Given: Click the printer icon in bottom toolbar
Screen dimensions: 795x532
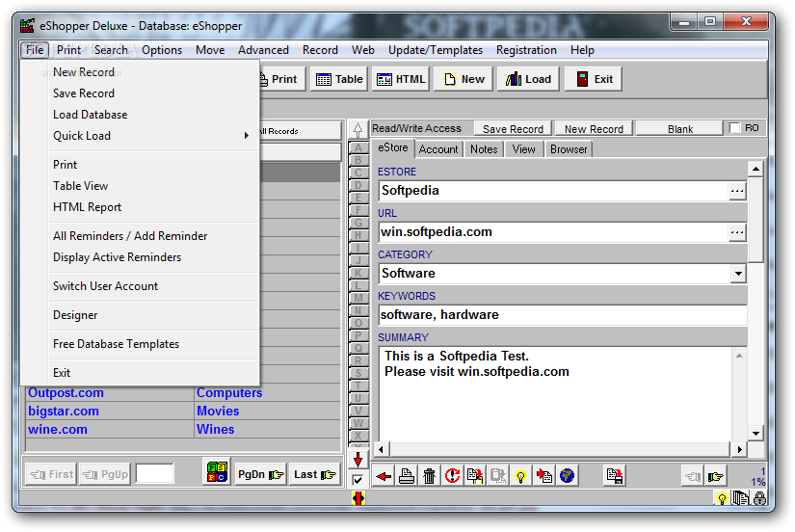Looking at the screenshot, I should point(407,476).
